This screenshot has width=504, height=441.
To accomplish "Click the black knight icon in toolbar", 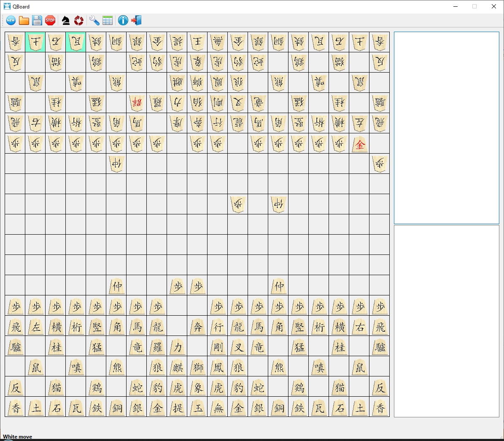I will tap(65, 20).
